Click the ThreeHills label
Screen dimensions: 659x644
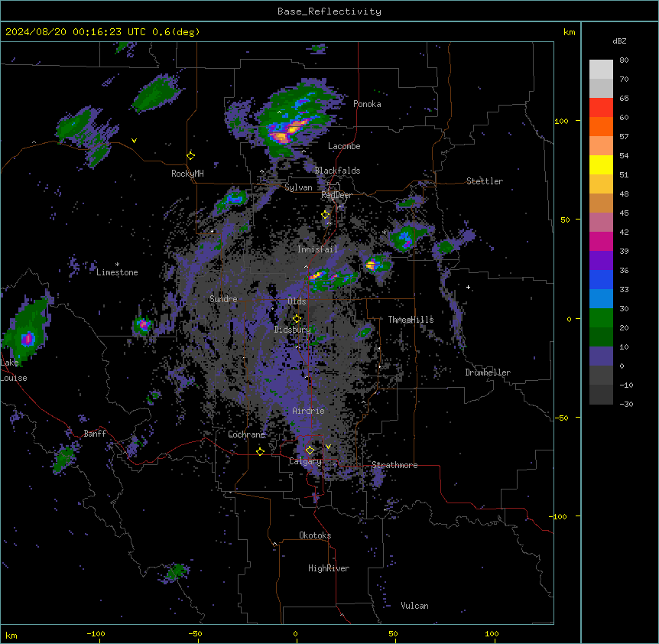coord(411,320)
